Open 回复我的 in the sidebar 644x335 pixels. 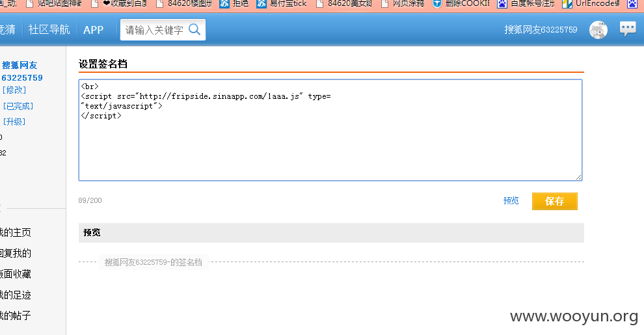15,253
